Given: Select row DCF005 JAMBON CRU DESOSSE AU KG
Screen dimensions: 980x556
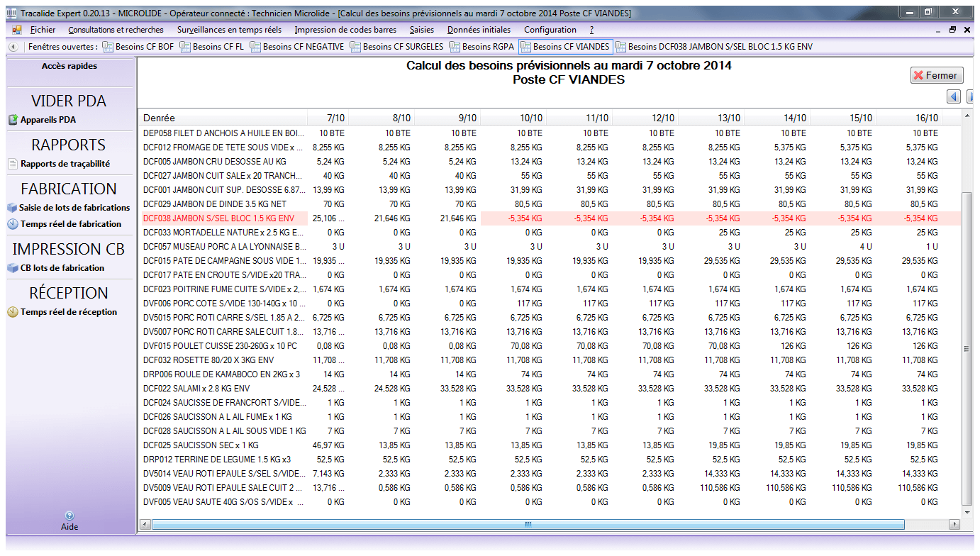Looking at the screenshot, I should [x=550, y=162].
